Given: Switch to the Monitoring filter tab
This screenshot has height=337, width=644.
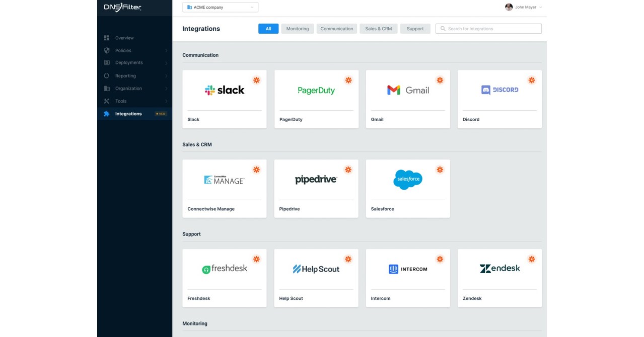Looking at the screenshot, I should point(297,28).
